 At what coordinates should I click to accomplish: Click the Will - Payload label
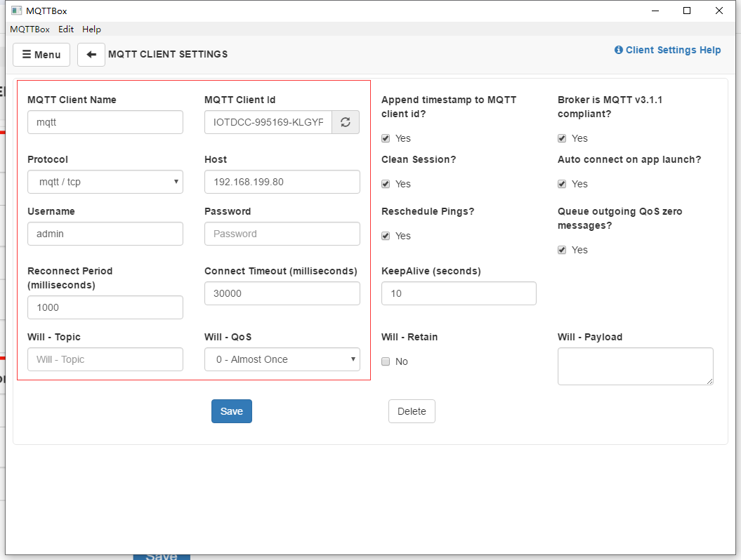point(590,337)
